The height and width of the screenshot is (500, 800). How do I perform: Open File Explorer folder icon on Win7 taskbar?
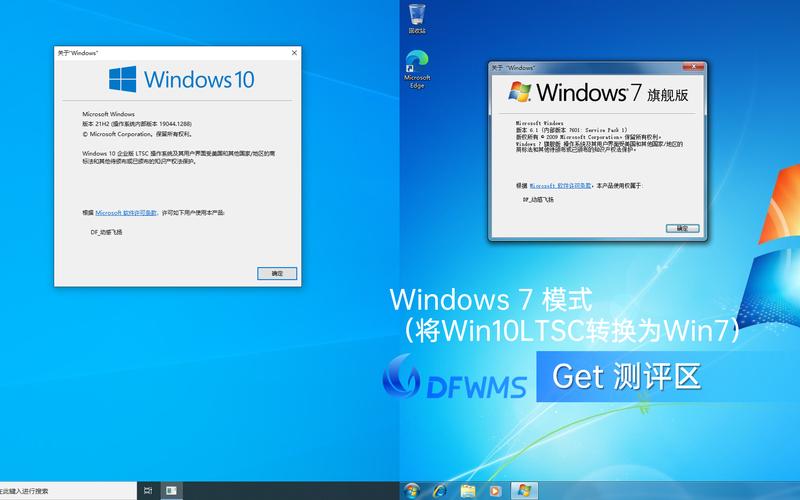(x=468, y=491)
